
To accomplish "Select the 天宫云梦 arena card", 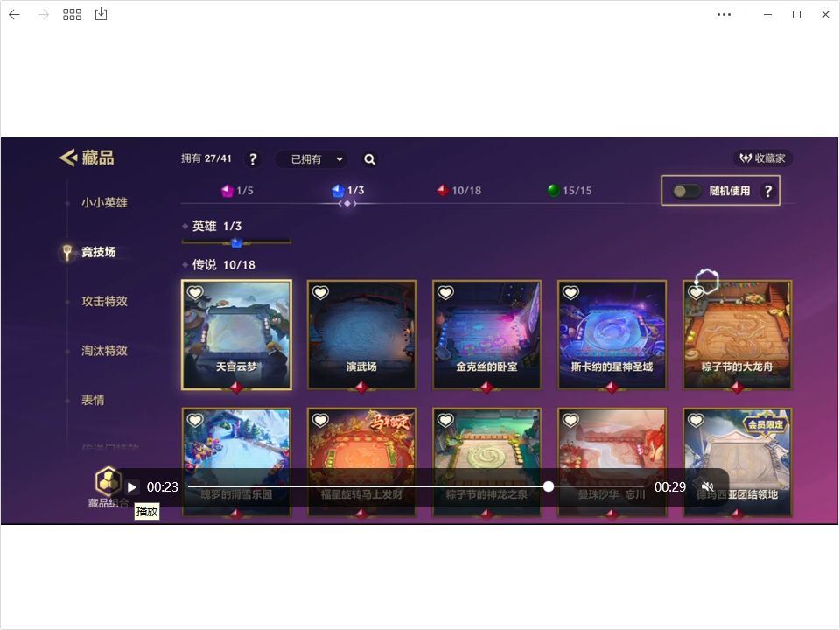I will pos(237,335).
